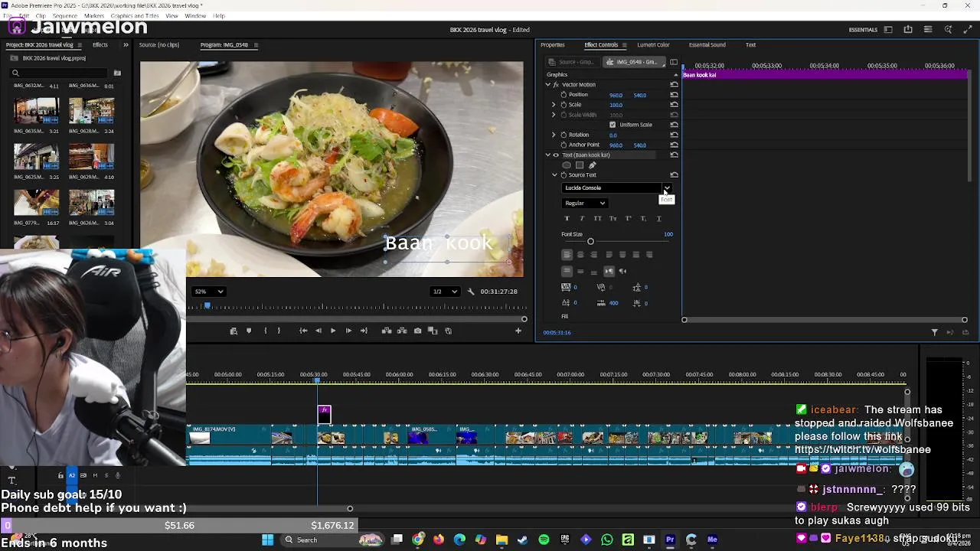Click the Extract icon in the Program monitor

point(402,331)
